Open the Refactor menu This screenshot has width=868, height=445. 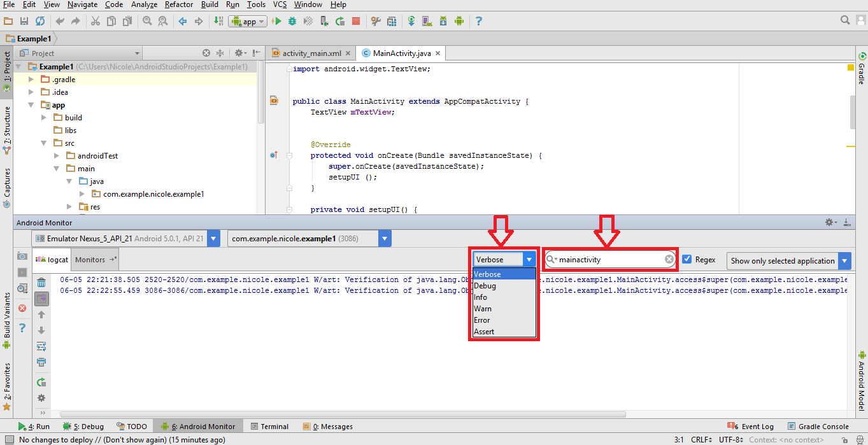tap(178, 4)
